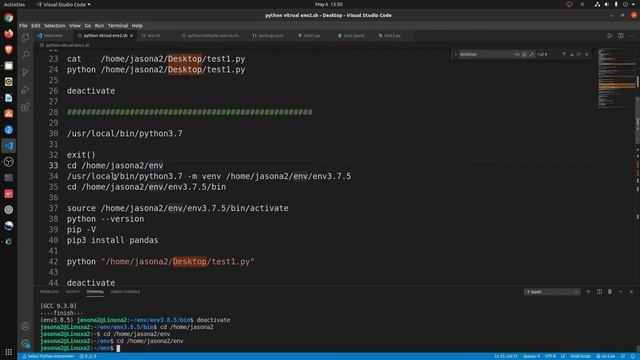Switch to the Problems panel tab
The height and width of the screenshot is (360, 640).
pos(49,292)
